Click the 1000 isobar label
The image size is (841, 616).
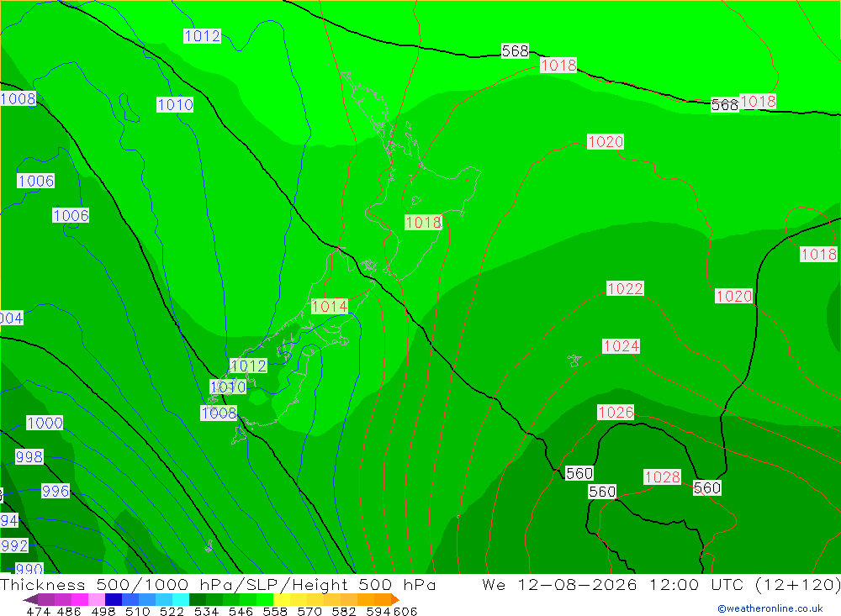pyautogui.click(x=45, y=423)
